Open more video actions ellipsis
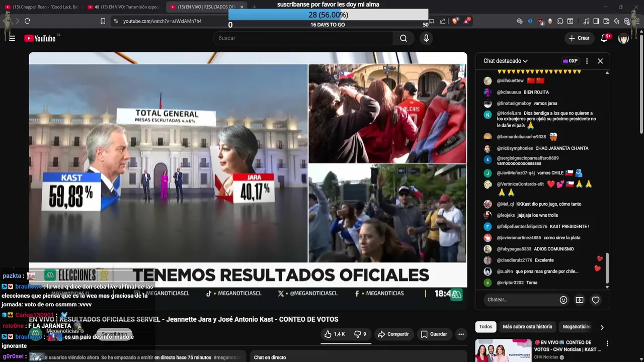644x362 pixels. tap(461, 334)
